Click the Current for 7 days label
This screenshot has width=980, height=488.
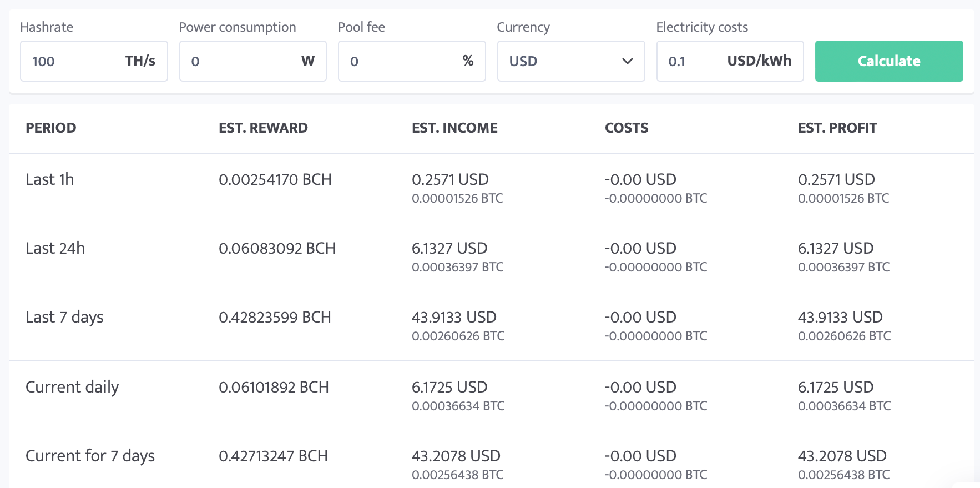(90, 456)
